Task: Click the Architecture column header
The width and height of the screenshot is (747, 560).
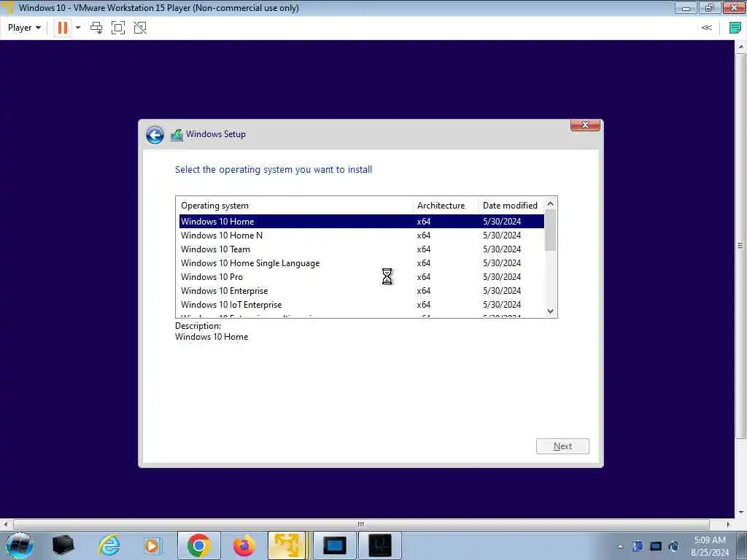Action: (x=445, y=206)
